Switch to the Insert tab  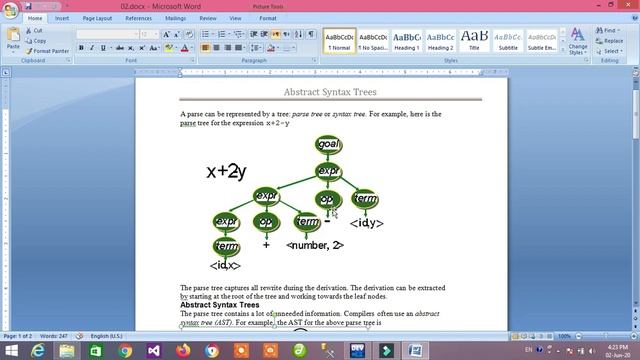click(x=62, y=18)
